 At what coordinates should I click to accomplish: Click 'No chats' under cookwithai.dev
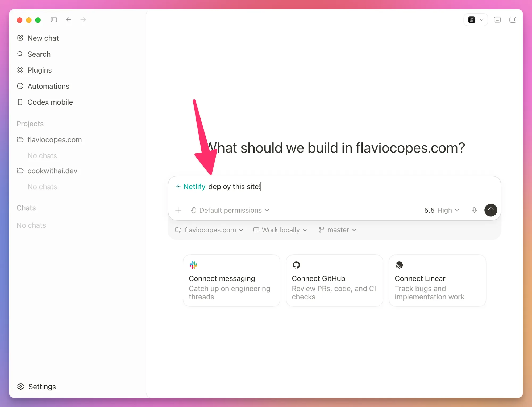[x=42, y=187]
